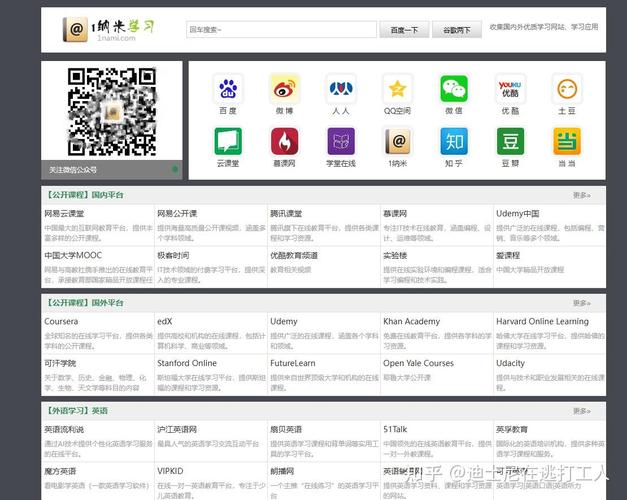Open the 慕课网 flame icon
Viewport: 627px width, 500px height.
[x=284, y=141]
